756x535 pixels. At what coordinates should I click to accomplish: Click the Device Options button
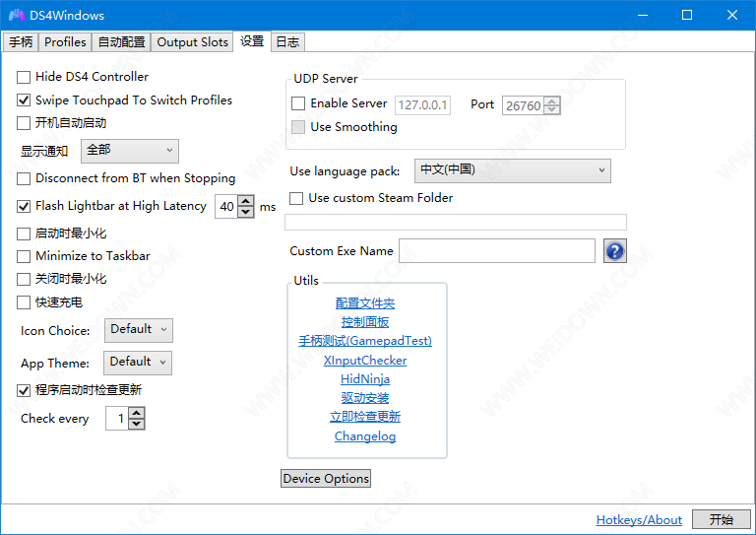326,478
